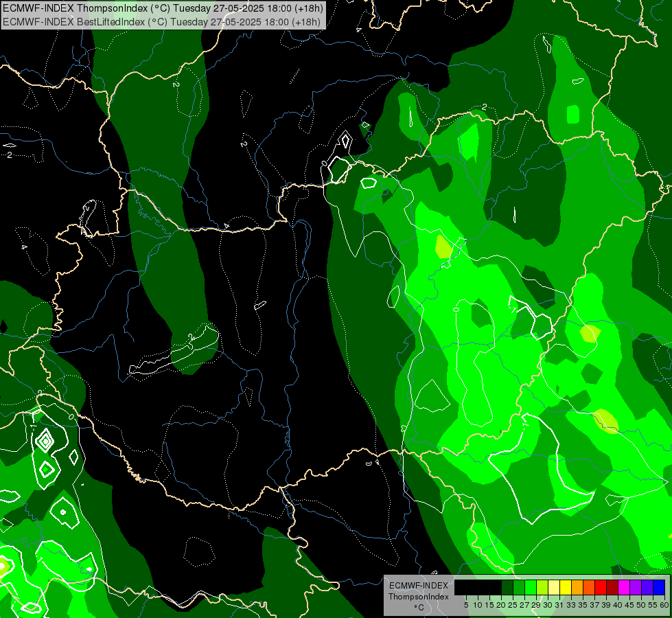
Task: Click the legend tick value 35
Action: [583, 605]
